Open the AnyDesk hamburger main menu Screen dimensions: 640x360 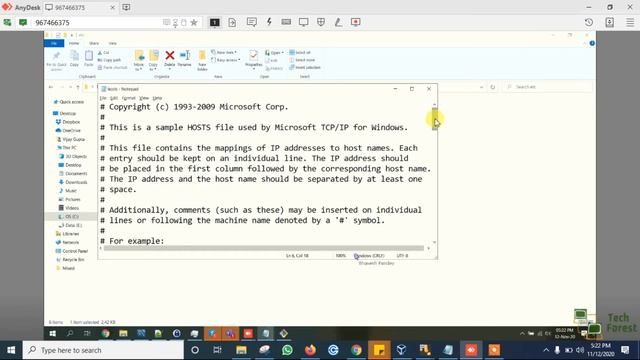[630, 22]
